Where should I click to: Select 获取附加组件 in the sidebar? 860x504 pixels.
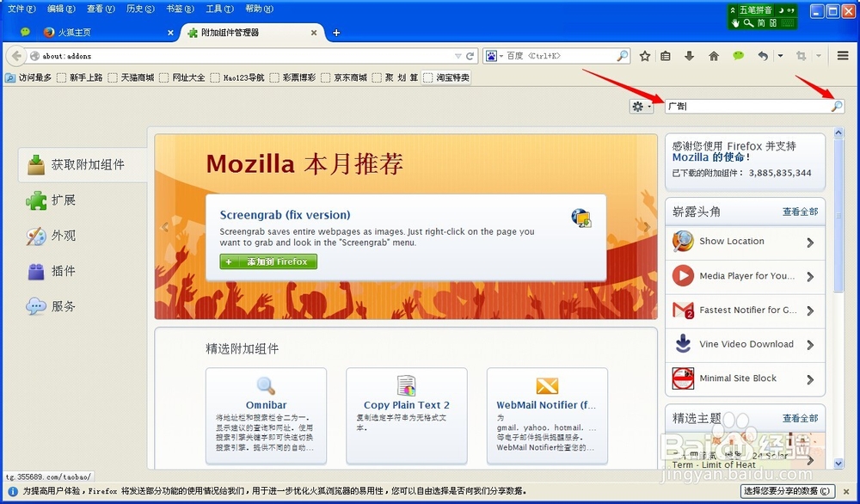83,164
